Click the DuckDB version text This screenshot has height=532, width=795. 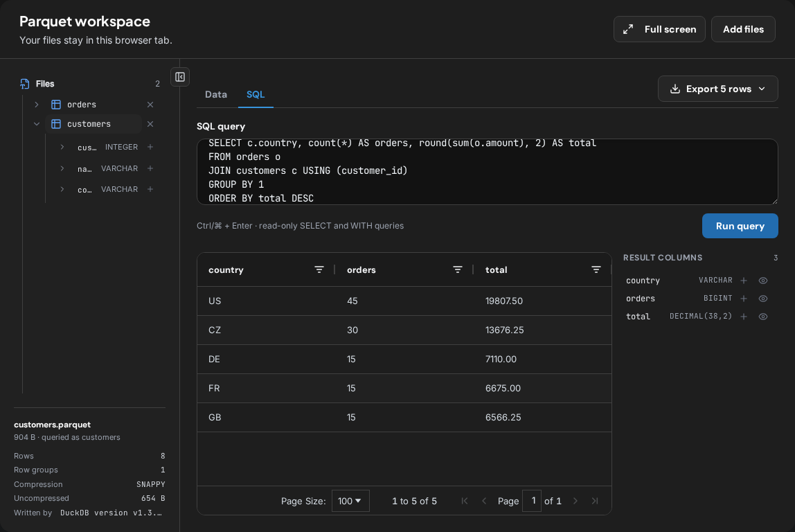[111, 513]
